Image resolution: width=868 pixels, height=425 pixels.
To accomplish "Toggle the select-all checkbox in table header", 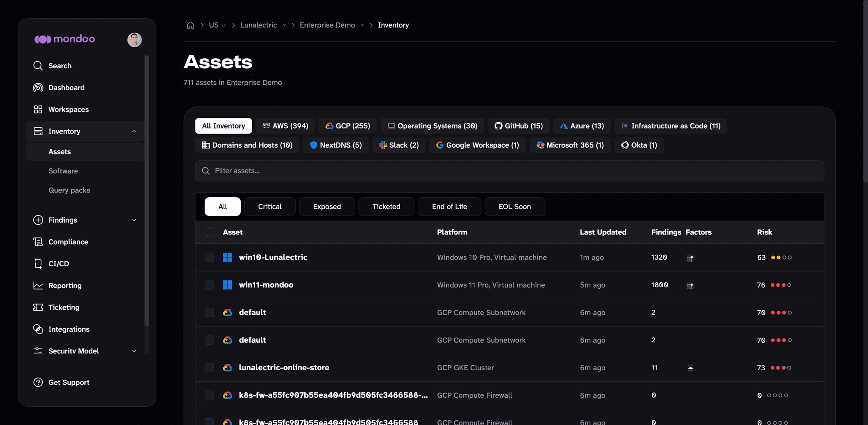I will tap(209, 232).
